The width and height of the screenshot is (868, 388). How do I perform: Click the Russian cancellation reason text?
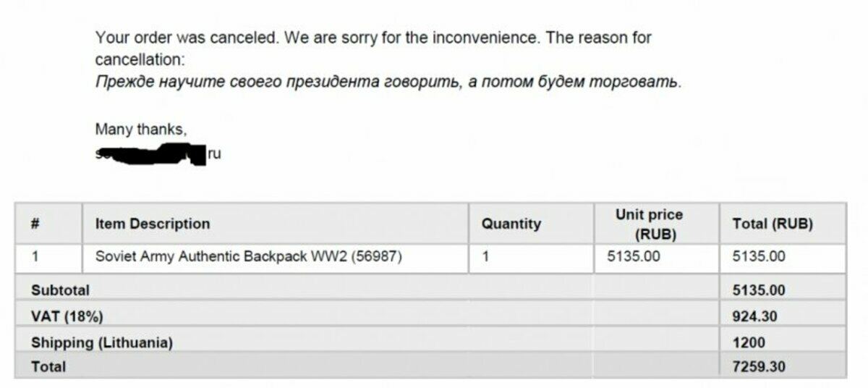tap(388, 82)
